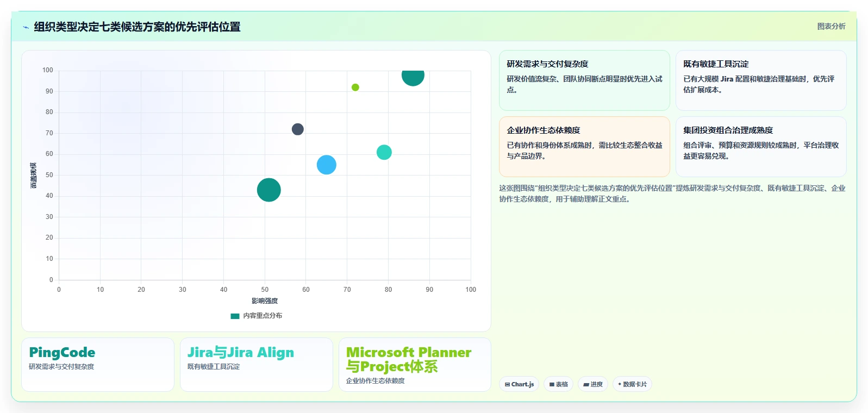Click the bar icon in the 进度 chip
Screen dimensions: 868x413
[586, 384]
